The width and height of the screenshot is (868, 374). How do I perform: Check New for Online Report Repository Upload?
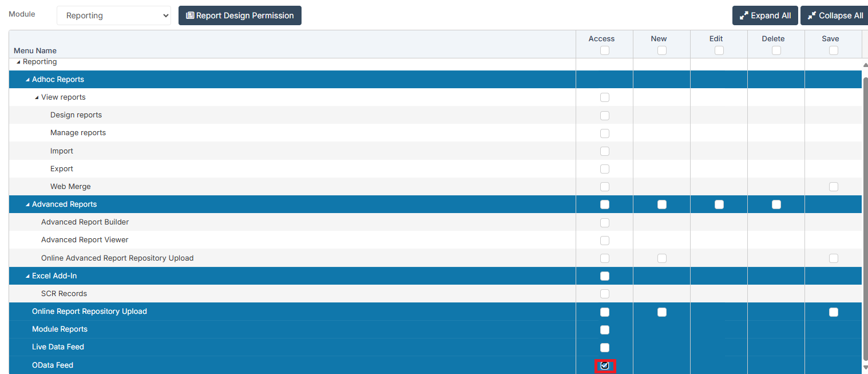click(662, 312)
